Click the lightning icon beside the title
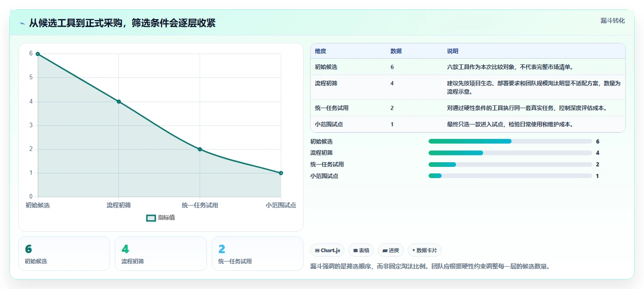The image size is (644, 289). (x=22, y=23)
